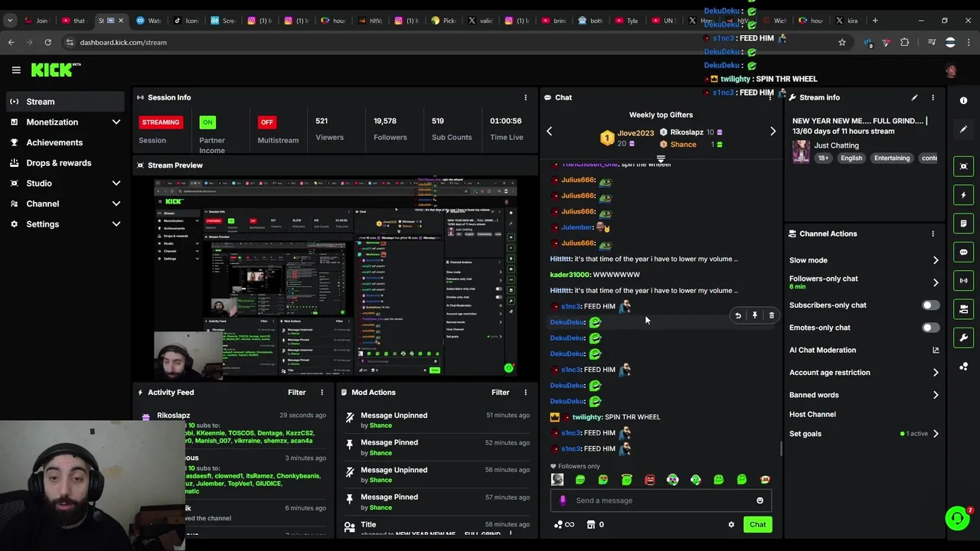The image size is (980, 551).
Task: Toggle the chat bubble panel icon in sidebar
Action: click(963, 252)
